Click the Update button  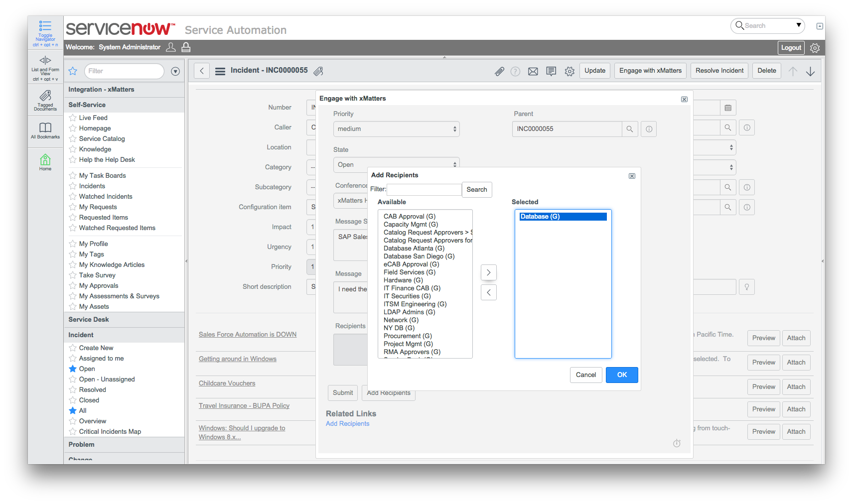[x=594, y=70]
